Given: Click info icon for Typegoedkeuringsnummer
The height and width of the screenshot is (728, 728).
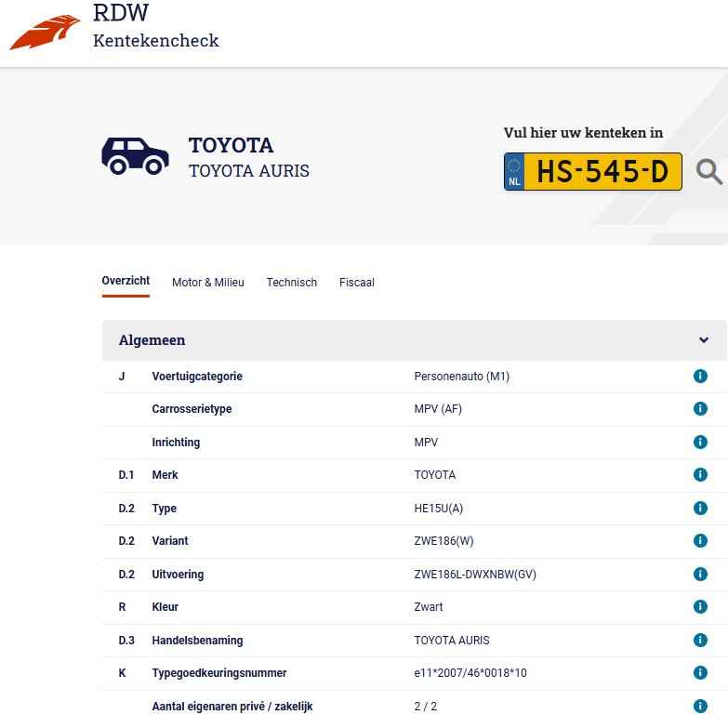Looking at the screenshot, I should 700,672.
